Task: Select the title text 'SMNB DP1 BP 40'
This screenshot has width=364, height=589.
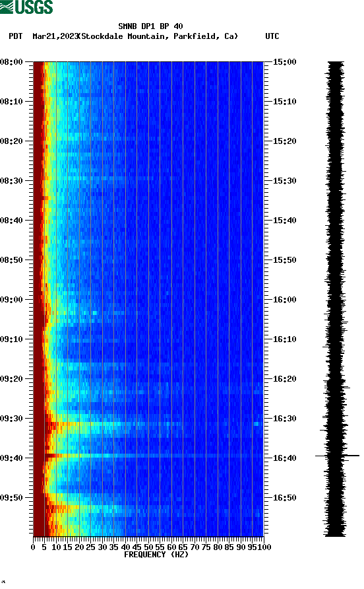Action: pos(150,26)
